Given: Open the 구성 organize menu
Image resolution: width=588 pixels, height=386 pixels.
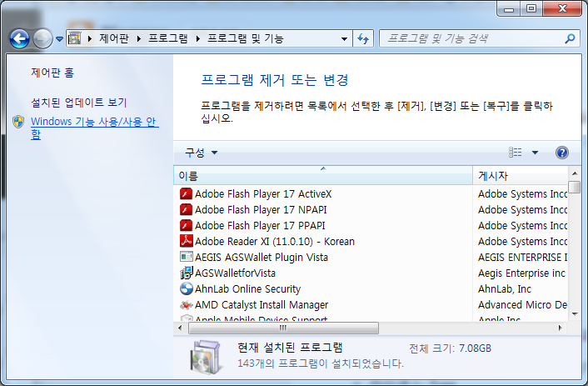Looking at the screenshot, I should tap(201, 153).
